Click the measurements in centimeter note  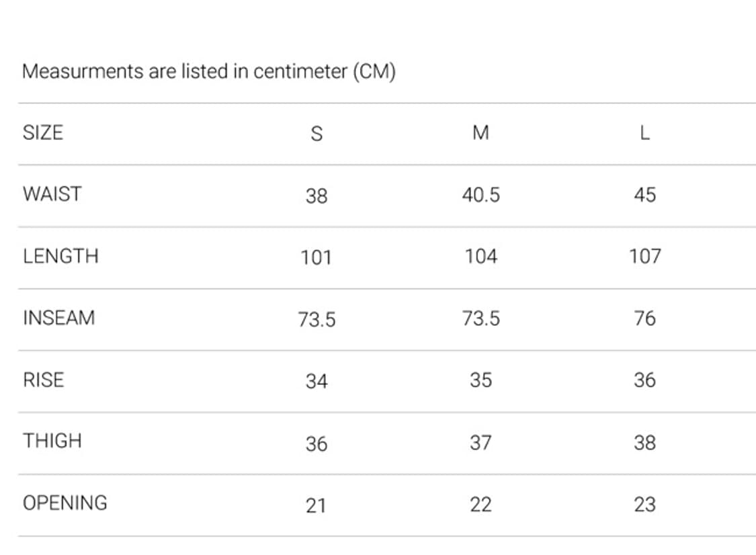point(208,71)
